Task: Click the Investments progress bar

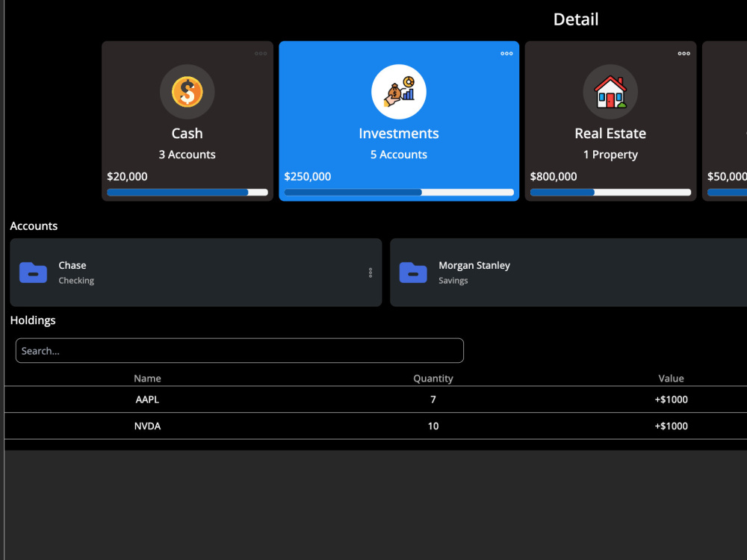Action: click(399, 193)
